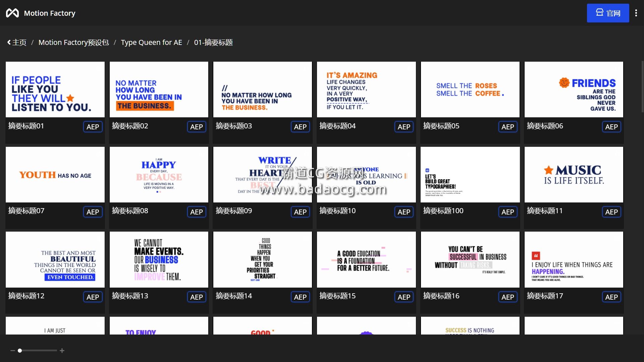The height and width of the screenshot is (362, 644).
Task: Click the zoom in plus icon
Action: [x=62, y=351]
